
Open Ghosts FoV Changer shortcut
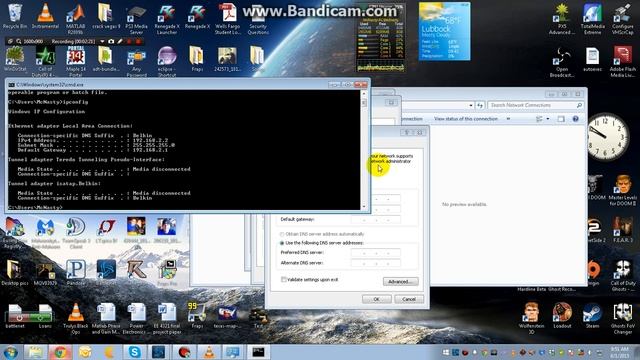(623, 318)
